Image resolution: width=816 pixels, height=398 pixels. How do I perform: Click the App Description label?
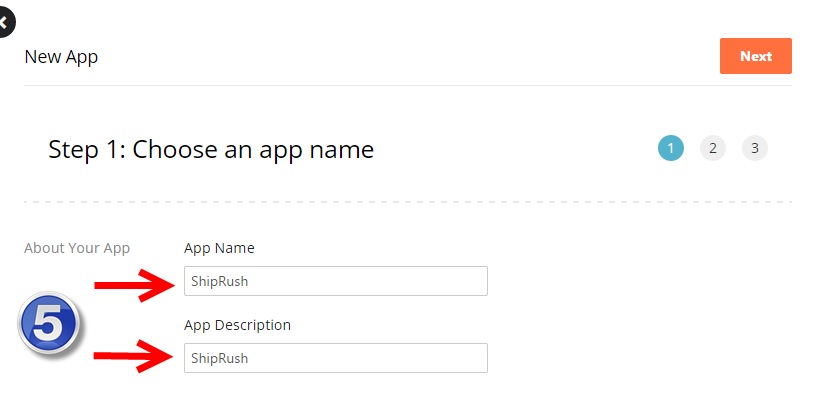[x=237, y=325]
